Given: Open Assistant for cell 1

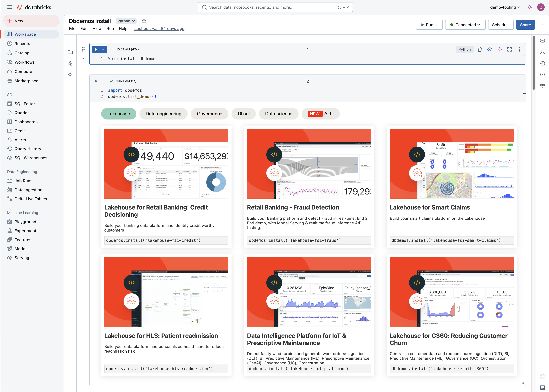Looking at the screenshot, I should (x=499, y=49).
